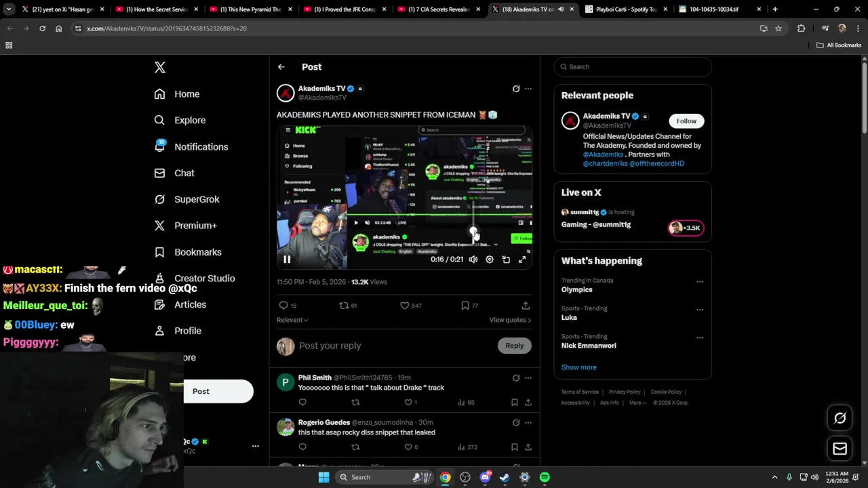868x488 pixels.
Task: Open Chrome extensions puzzle icon
Action: pyautogui.click(x=802, y=28)
